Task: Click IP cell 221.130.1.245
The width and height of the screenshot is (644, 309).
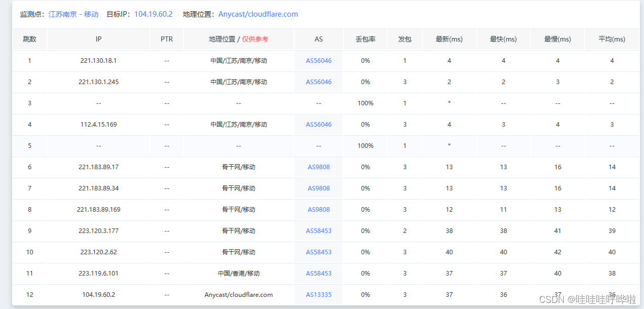Action: (98, 82)
